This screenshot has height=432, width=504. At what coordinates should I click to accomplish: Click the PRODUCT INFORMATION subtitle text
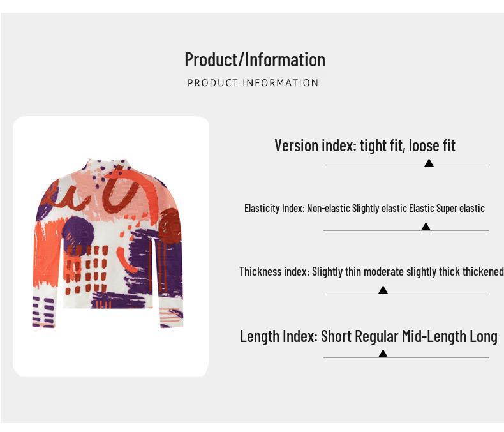[253, 83]
